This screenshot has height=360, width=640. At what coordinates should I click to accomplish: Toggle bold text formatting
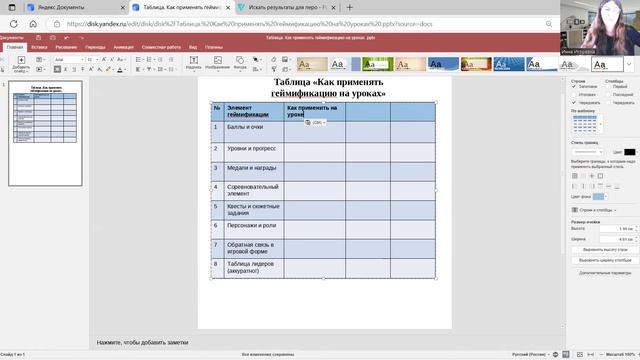[x=57, y=69]
